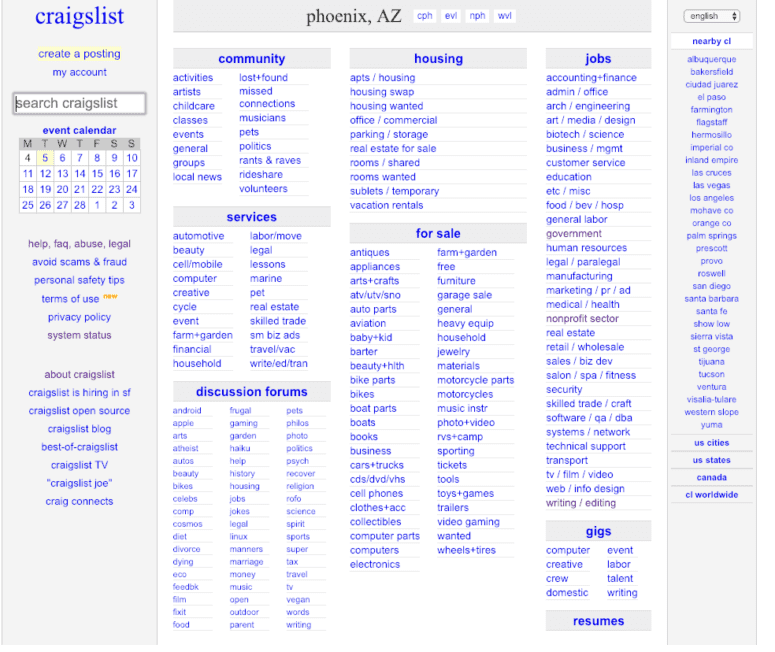Go to craigslist logo home link
The width and height of the screenshot is (775, 652).
tap(79, 16)
